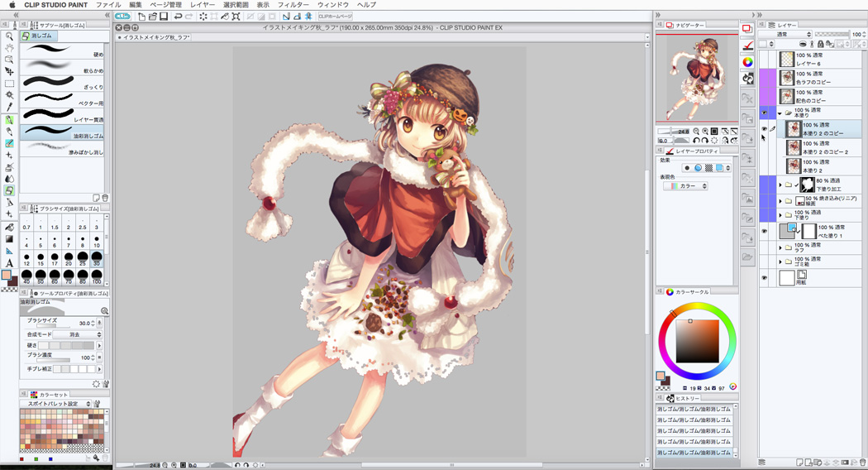Select the active Eraser tool icon

coord(9,190)
